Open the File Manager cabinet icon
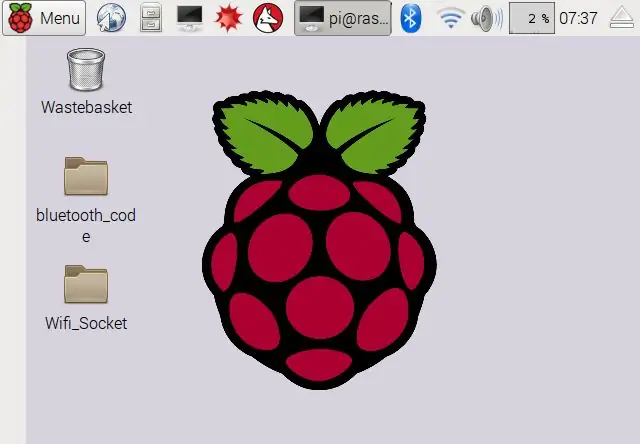 click(151, 18)
